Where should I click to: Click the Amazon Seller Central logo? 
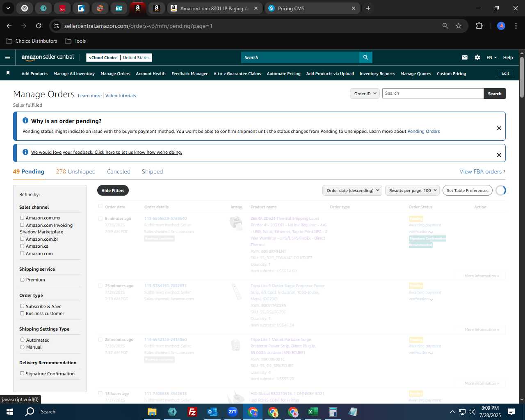pos(48,57)
